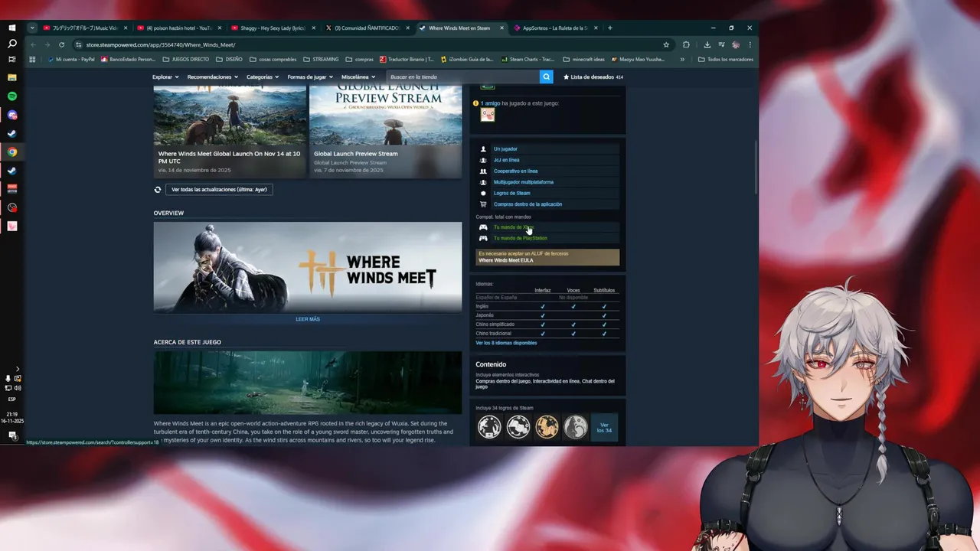Viewport: 980px width, 551px height.
Task: Open the Global Launch On Nov 14 announcement
Action: click(230, 132)
